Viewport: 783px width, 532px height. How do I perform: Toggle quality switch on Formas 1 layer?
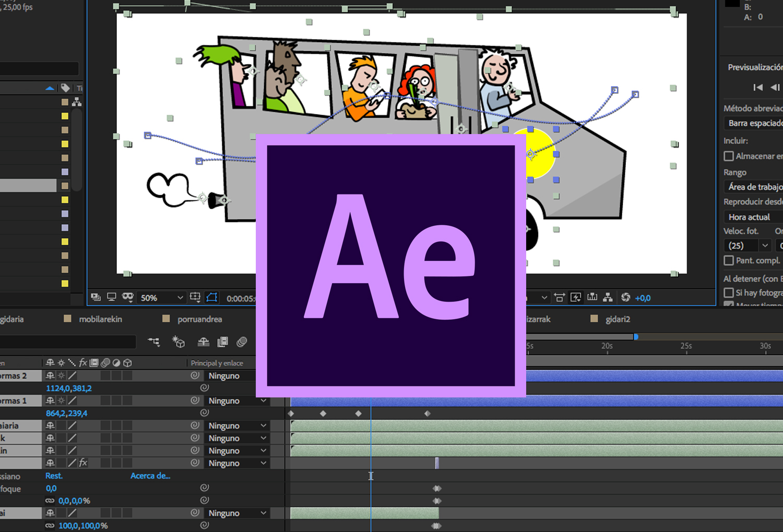pyautogui.click(x=73, y=401)
